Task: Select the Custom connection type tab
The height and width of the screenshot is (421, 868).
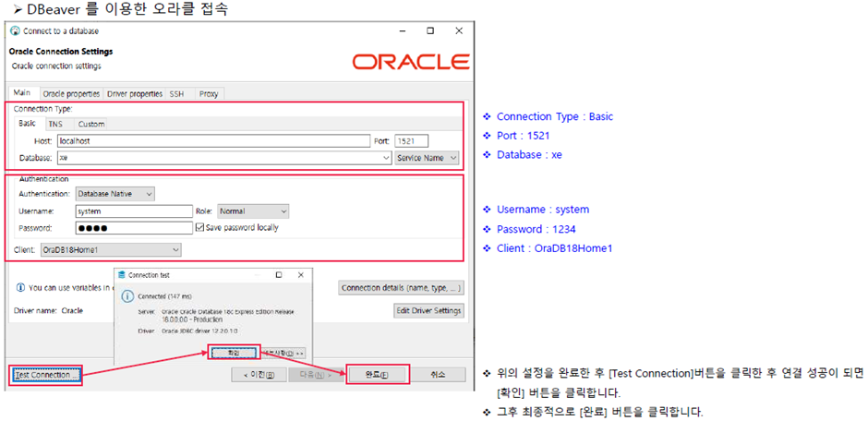Action: tap(90, 124)
